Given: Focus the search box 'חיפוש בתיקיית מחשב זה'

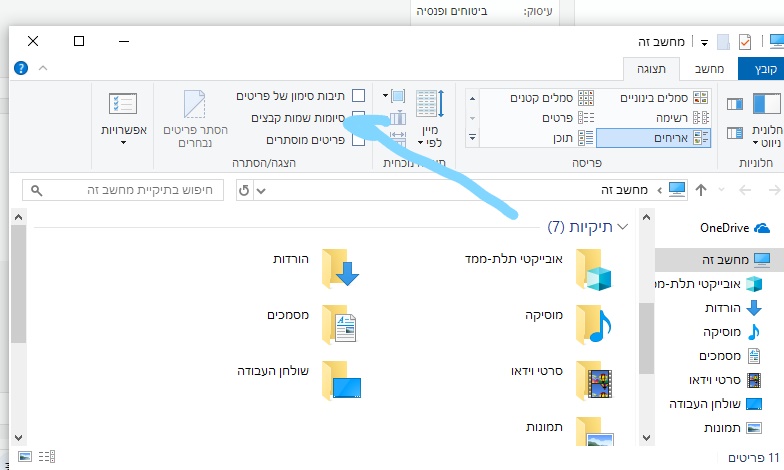Looking at the screenshot, I should pyautogui.click(x=123, y=190).
